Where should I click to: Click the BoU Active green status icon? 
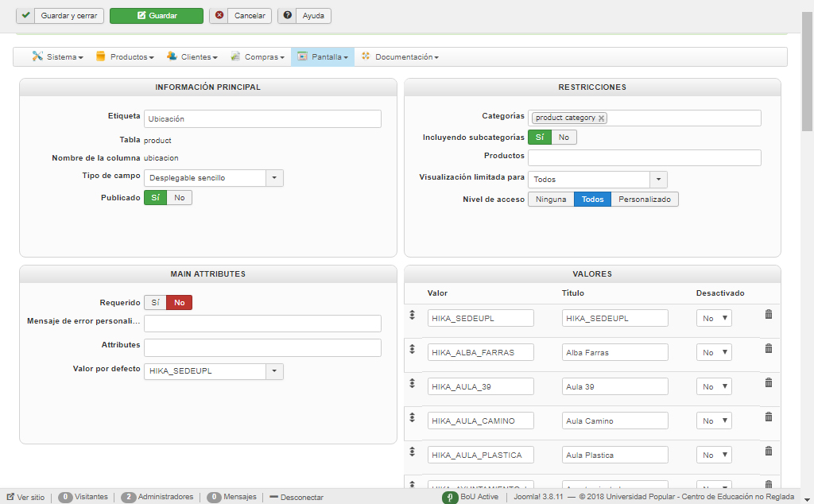(450, 498)
